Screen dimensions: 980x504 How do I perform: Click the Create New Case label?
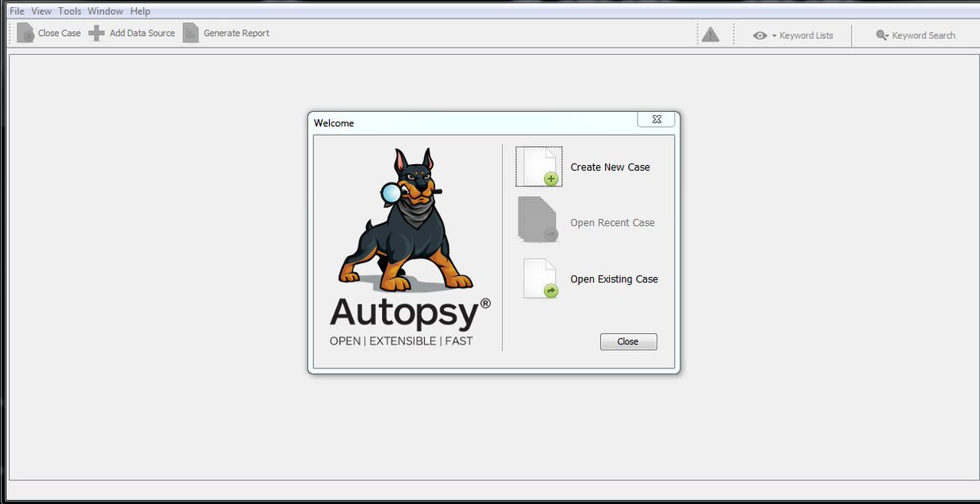coord(609,167)
